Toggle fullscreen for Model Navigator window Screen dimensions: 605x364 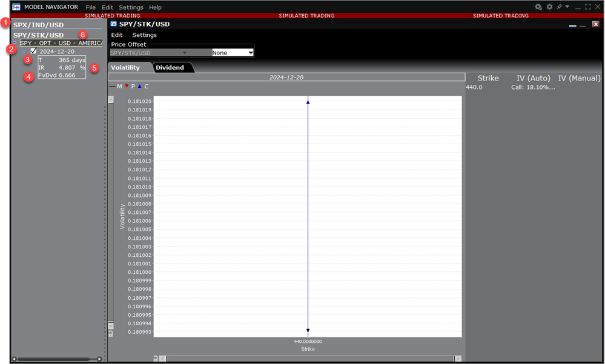pos(587,7)
